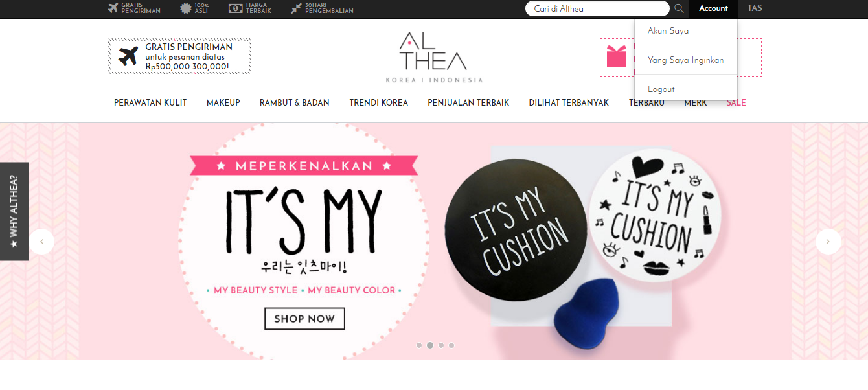Select the first carousel dot indicator

tap(419, 345)
